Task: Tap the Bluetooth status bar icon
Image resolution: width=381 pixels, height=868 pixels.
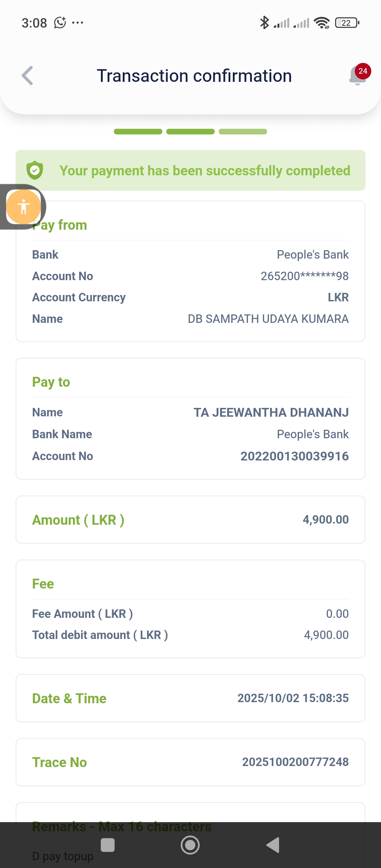Action: point(264,23)
